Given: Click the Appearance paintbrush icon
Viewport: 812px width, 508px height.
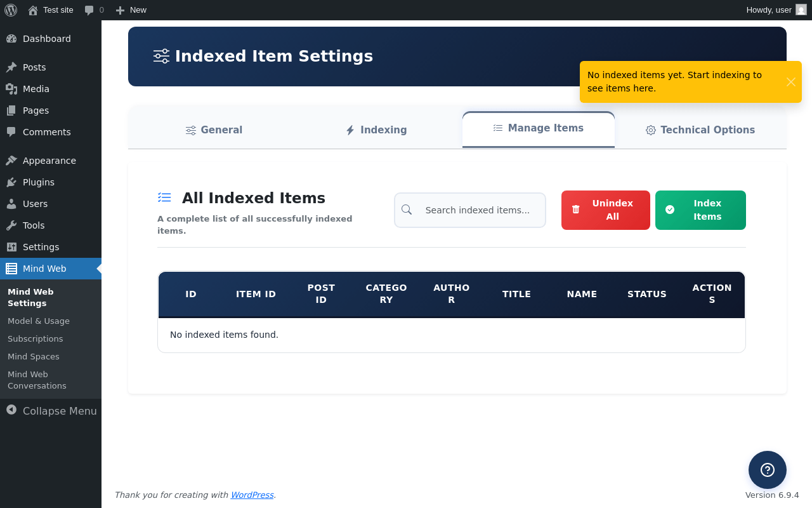Looking at the screenshot, I should [11, 161].
